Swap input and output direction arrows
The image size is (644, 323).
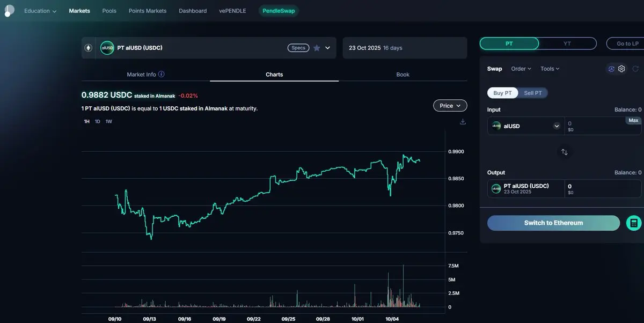(x=564, y=152)
